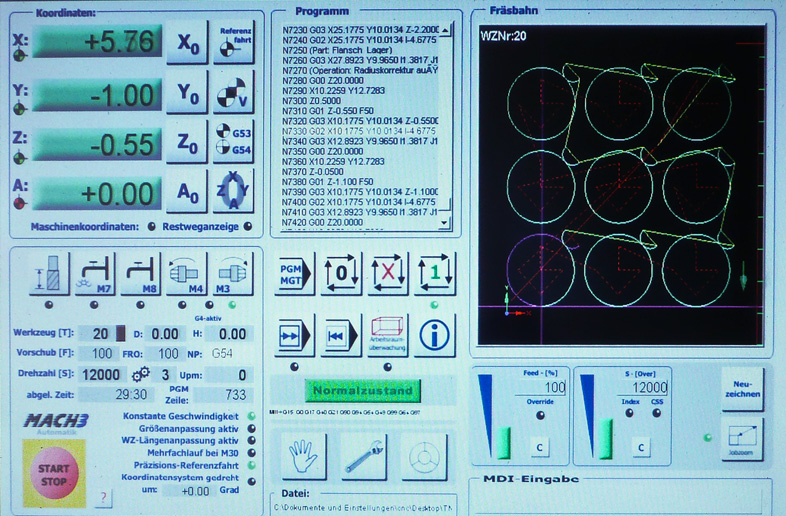Click the Datei file path field
Viewport: 786px width, 516px height.
click(363, 507)
